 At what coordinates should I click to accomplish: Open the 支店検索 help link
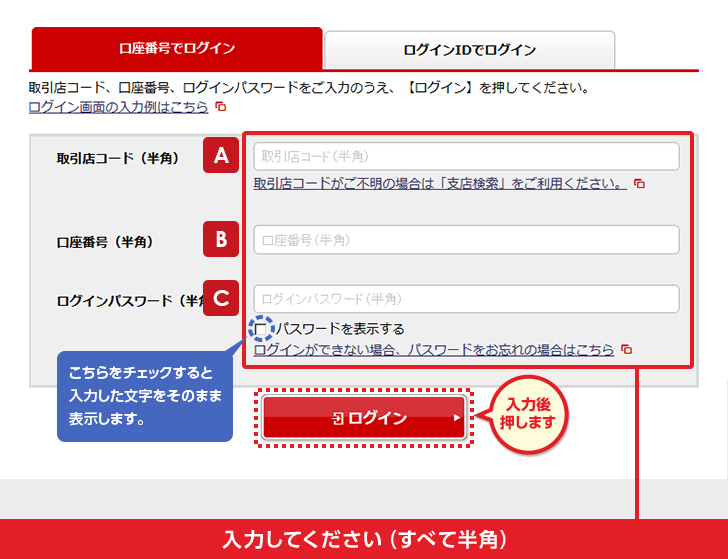tap(440, 183)
